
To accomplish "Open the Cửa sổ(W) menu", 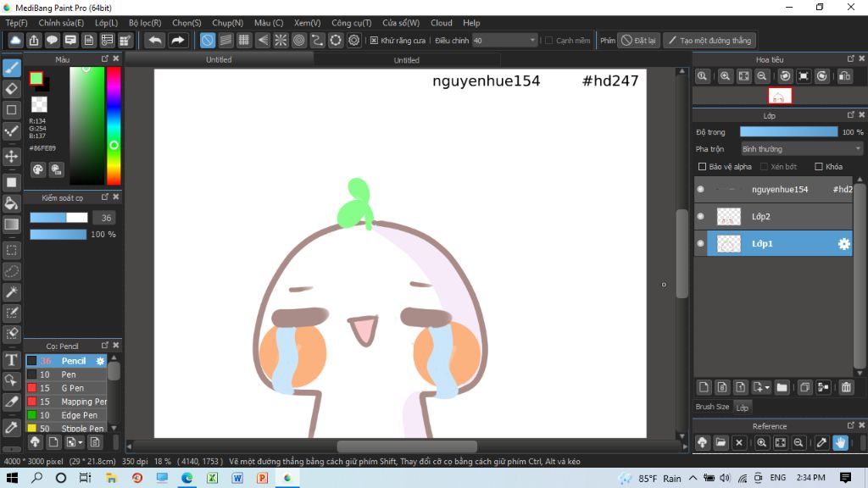I will tap(401, 23).
